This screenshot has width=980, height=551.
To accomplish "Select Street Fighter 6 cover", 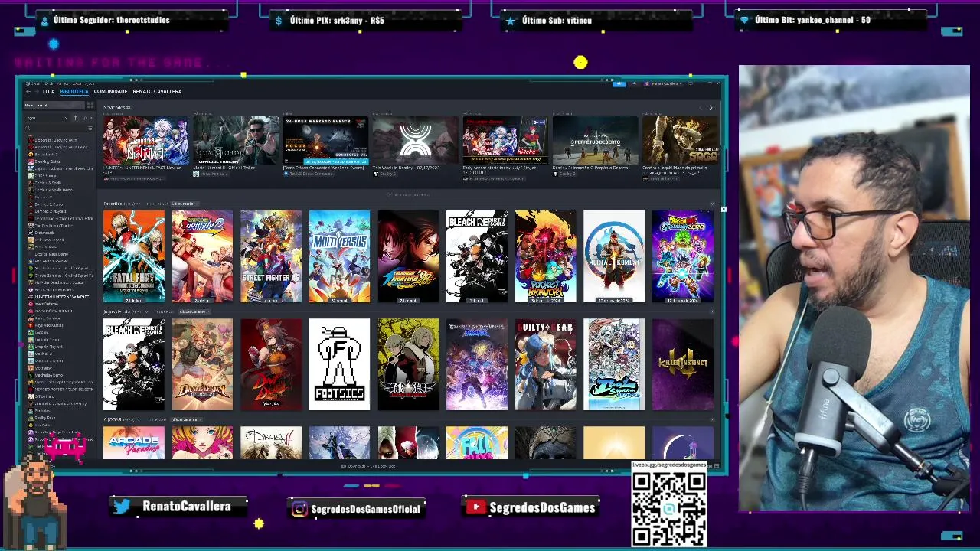I will point(271,256).
